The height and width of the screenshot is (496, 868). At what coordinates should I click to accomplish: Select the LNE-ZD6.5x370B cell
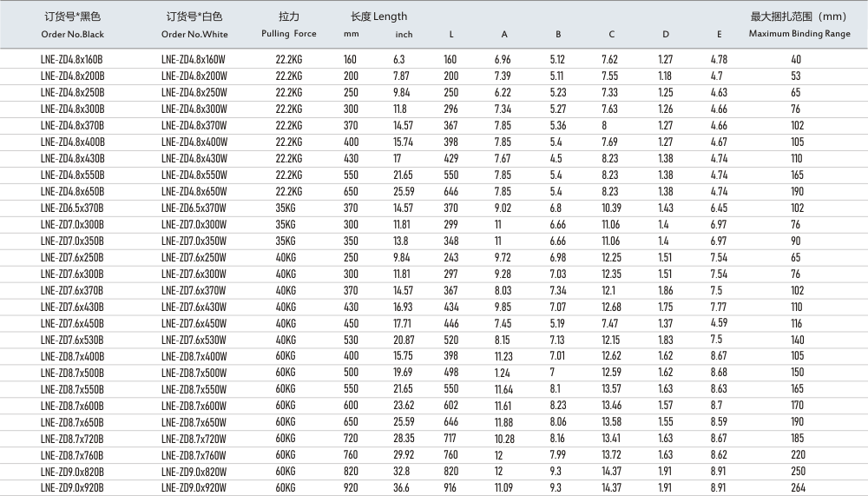72,208
